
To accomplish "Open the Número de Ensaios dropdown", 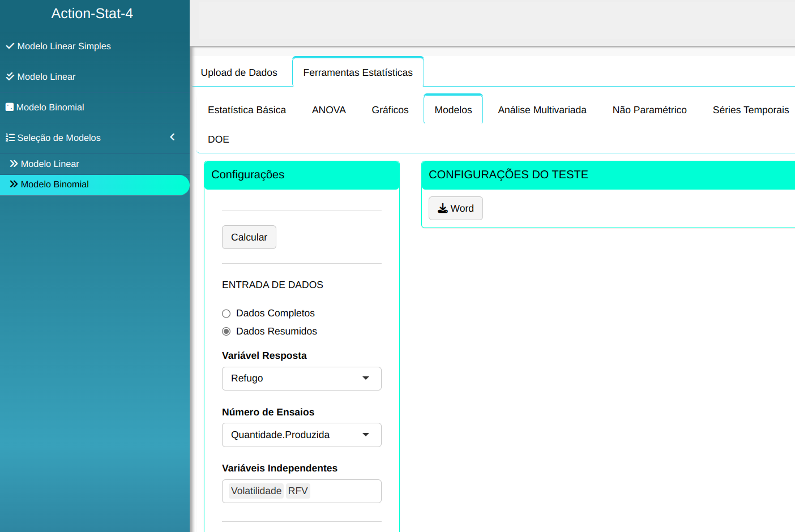I will [x=301, y=435].
